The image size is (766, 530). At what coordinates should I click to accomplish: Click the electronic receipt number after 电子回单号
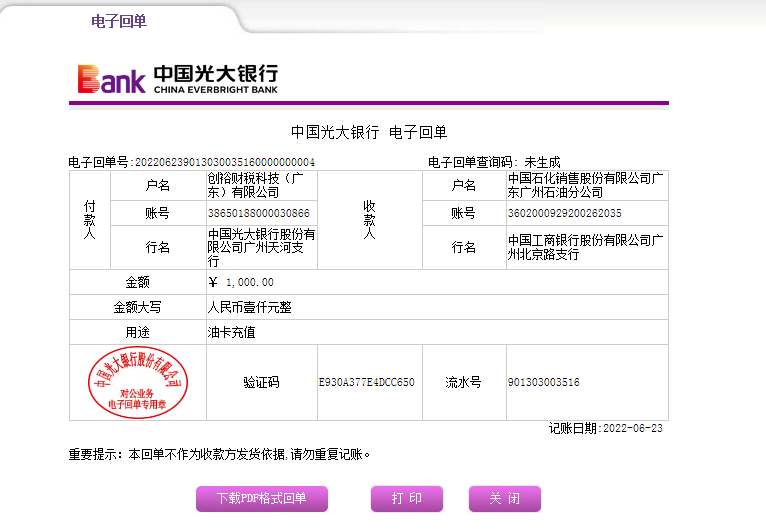[224, 162]
